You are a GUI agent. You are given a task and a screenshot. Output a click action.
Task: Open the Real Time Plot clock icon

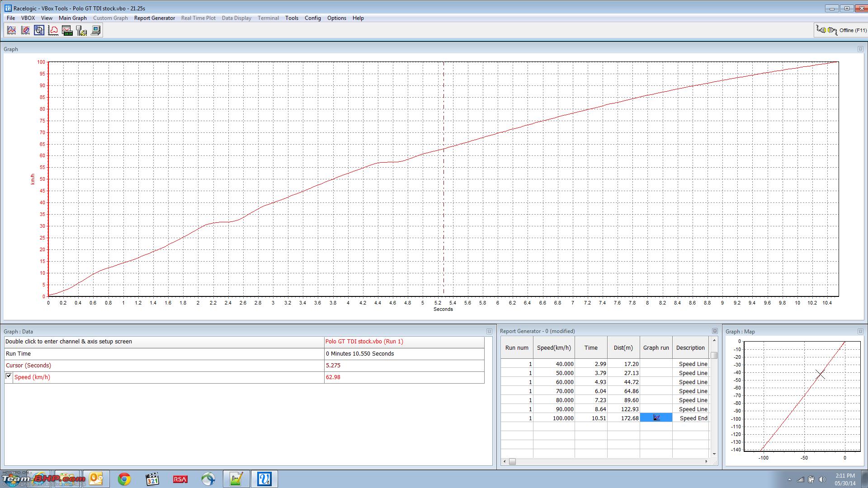67,30
